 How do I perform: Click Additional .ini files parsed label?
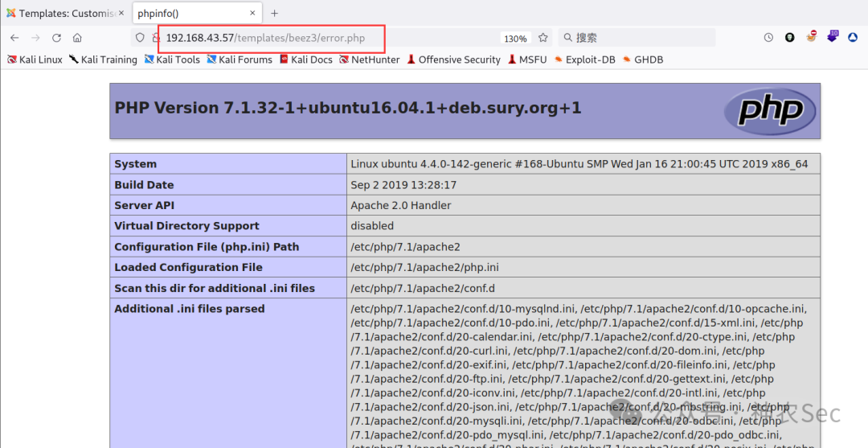190,309
